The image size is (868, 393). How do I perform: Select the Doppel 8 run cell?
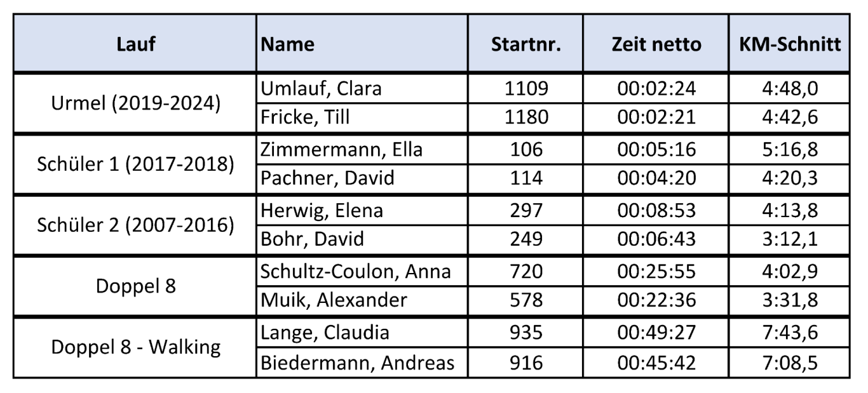click(x=135, y=286)
